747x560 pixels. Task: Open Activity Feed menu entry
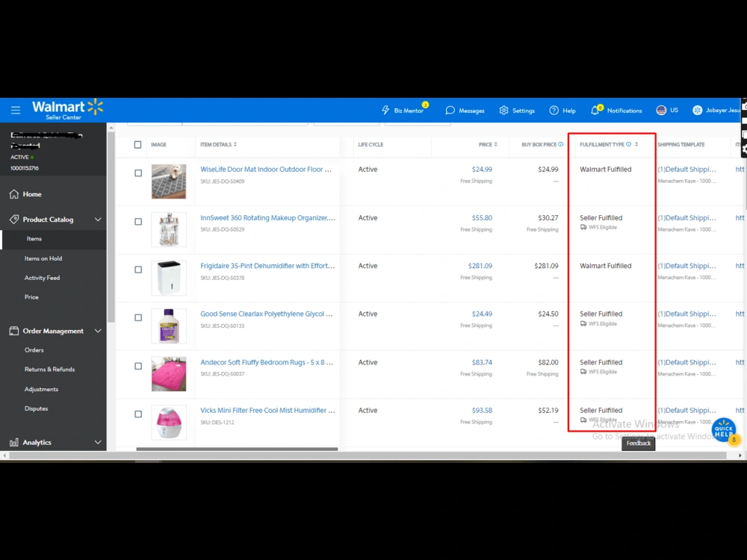point(42,278)
